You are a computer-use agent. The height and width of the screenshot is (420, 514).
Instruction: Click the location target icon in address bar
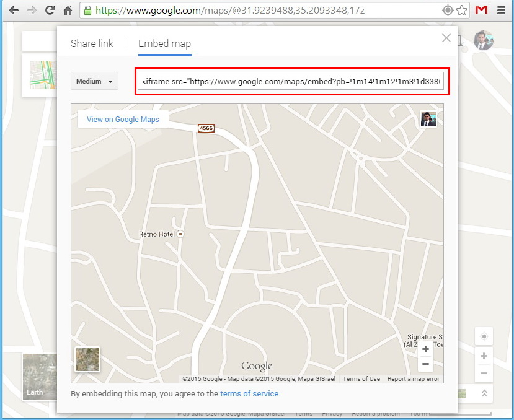tap(448, 11)
